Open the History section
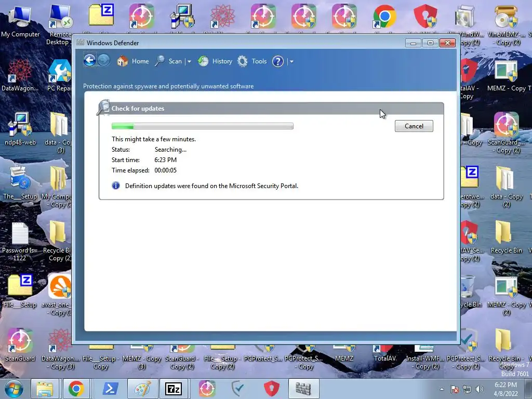This screenshot has height=399, width=532. point(215,61)
